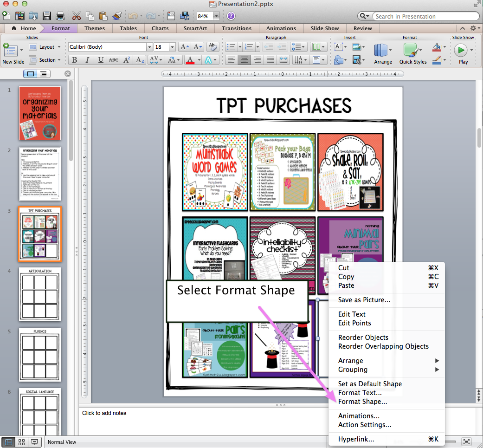The image size is (483, 448).
Task: Click the shape Fill color bucket
Action: 436,47
